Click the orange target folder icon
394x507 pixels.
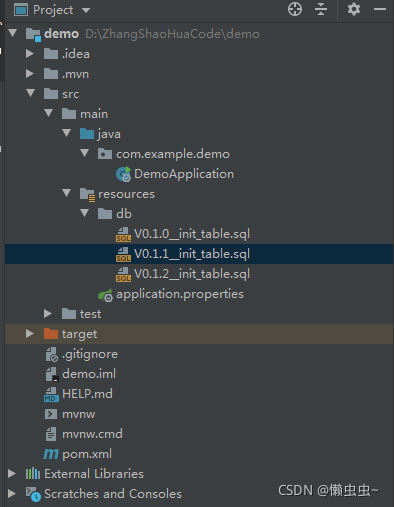pos(51,334)
